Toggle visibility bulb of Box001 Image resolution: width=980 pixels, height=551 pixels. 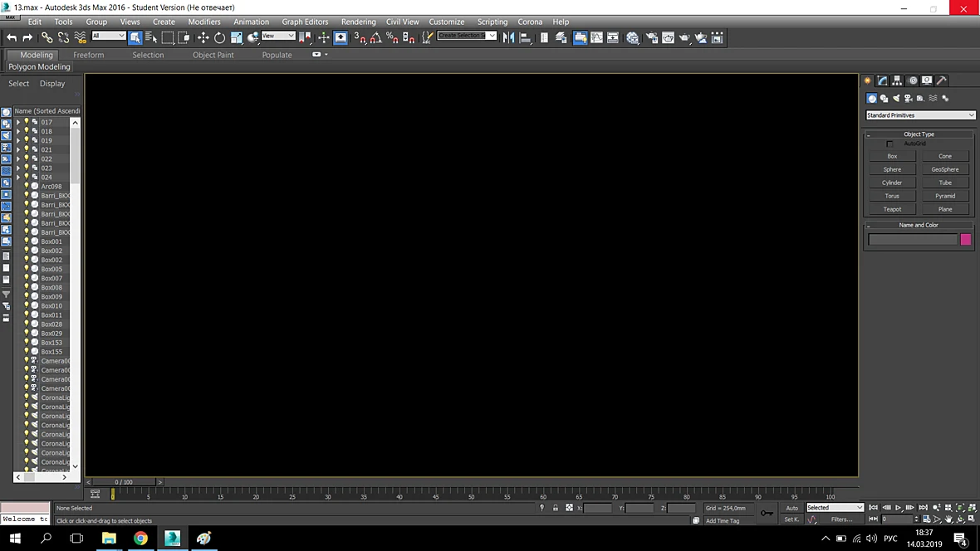click(27, 241)
